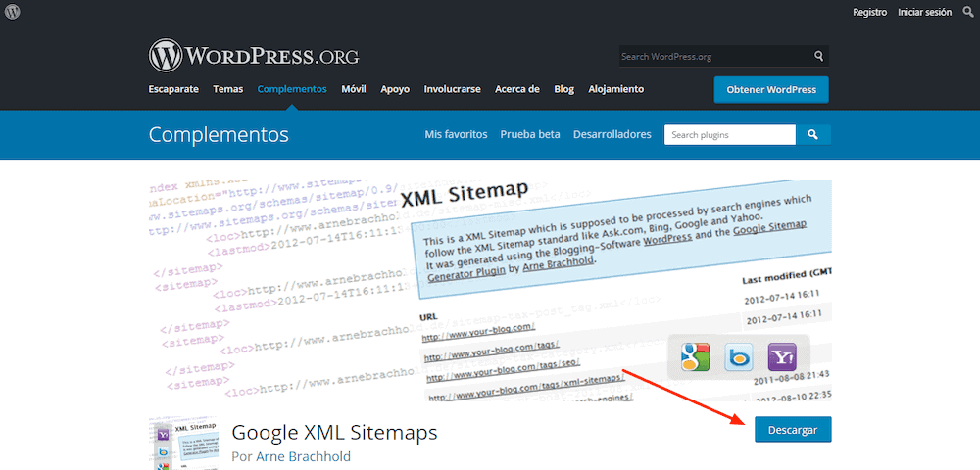
Task: Open the Móvil menu item
Action: pyautogui.click(x=353, y=89)
